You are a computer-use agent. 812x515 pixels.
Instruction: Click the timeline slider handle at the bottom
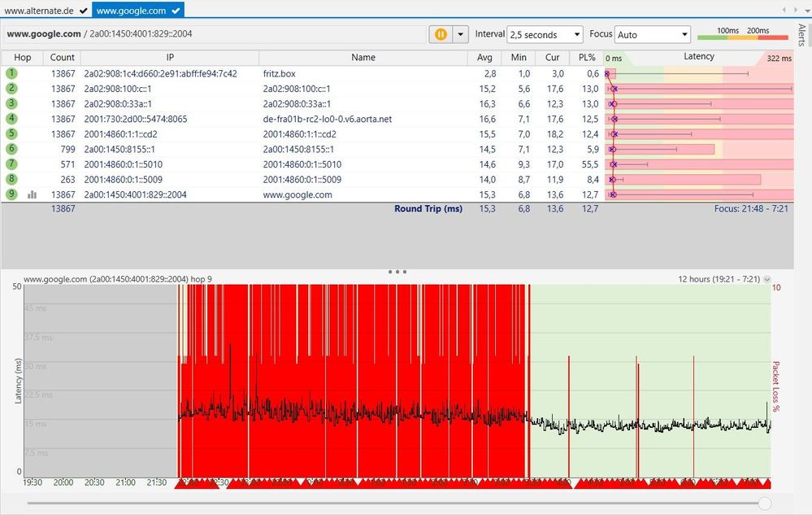point(764,504)
